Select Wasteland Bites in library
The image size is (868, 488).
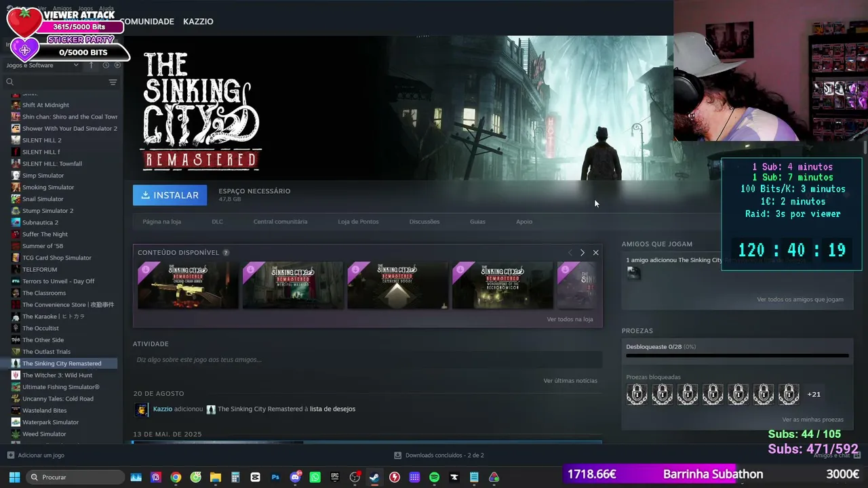pos(44,410)
